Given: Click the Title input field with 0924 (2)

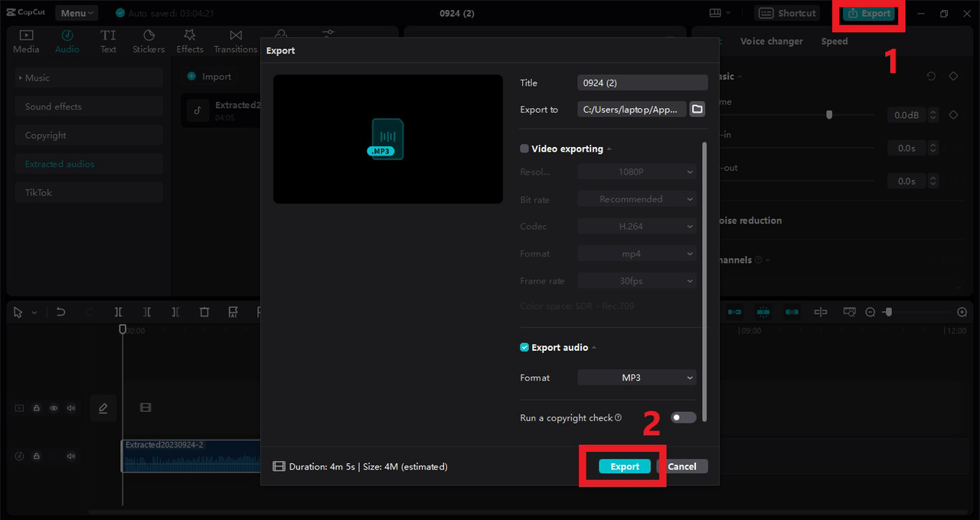Looking at the screenshot, I should (642, 83).
